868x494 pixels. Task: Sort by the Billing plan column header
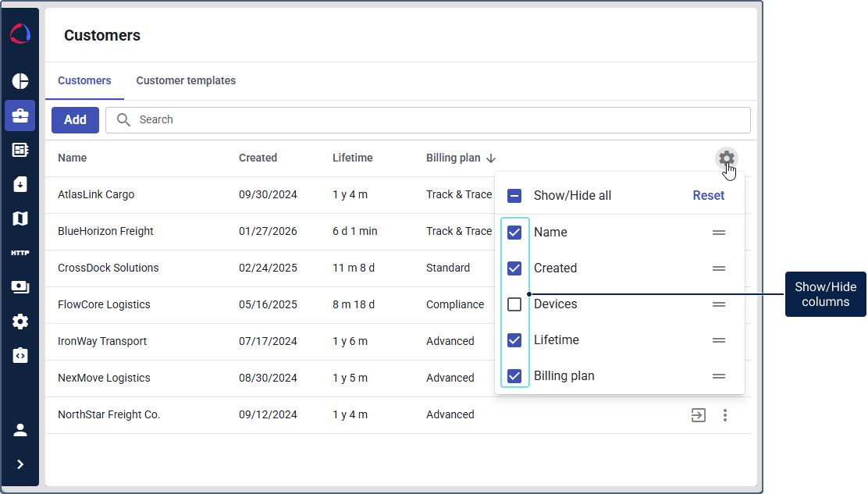[x=454, y=158]
